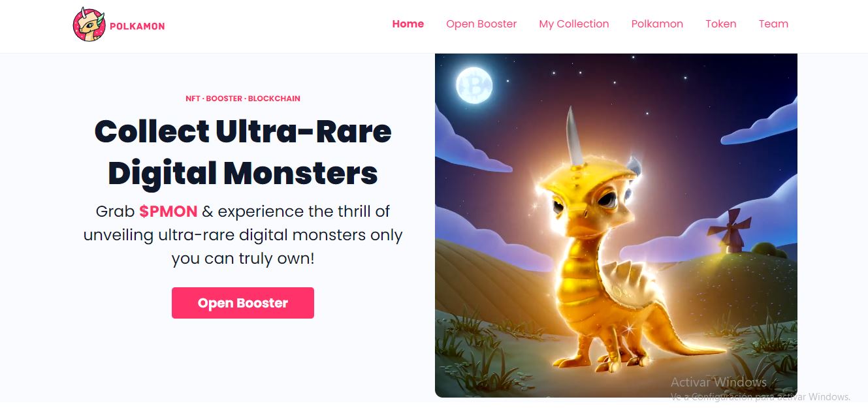Click the POLKAMON brand name text
This screenshot has height=410, width=868.
137,26
